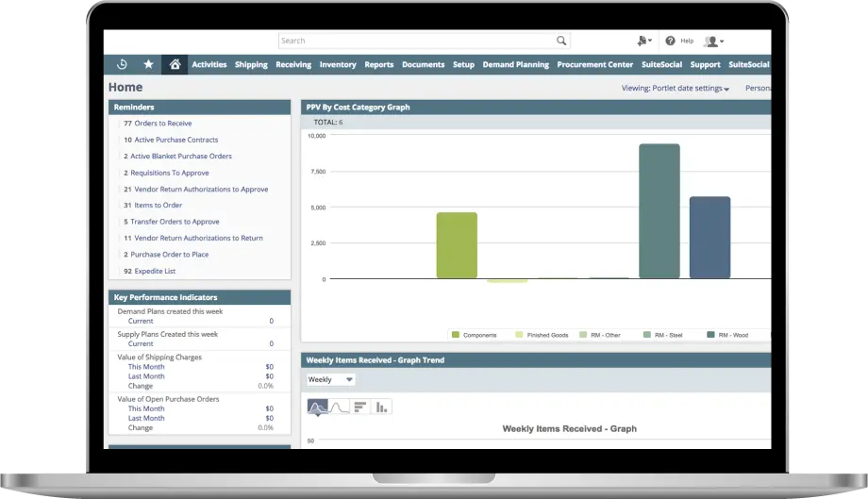Select the line chart type icon
This screenshot has height=499, width=868.
coord(339,408)
